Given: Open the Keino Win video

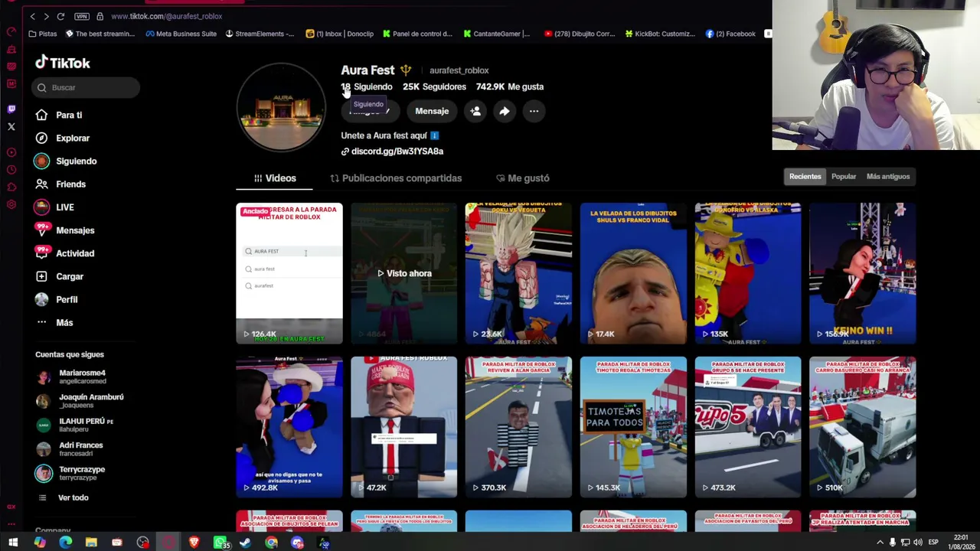Looking at the screenshot, I should 862,273.
